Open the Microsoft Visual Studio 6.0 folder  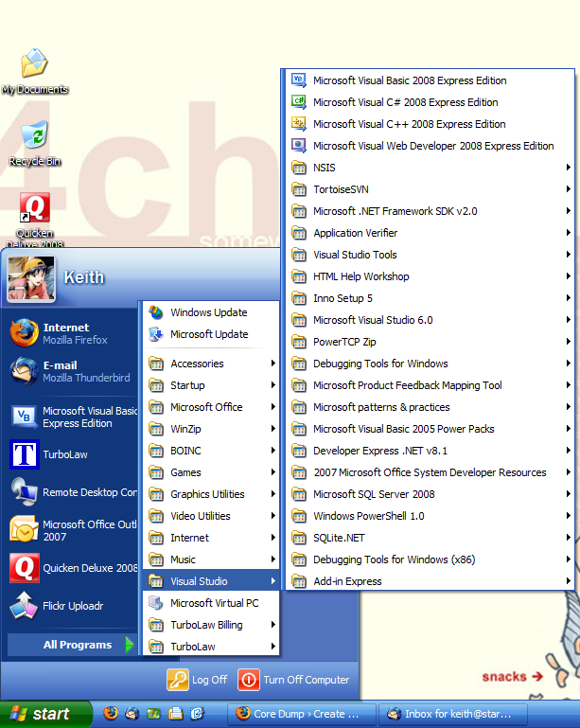(x=431, y=320)
